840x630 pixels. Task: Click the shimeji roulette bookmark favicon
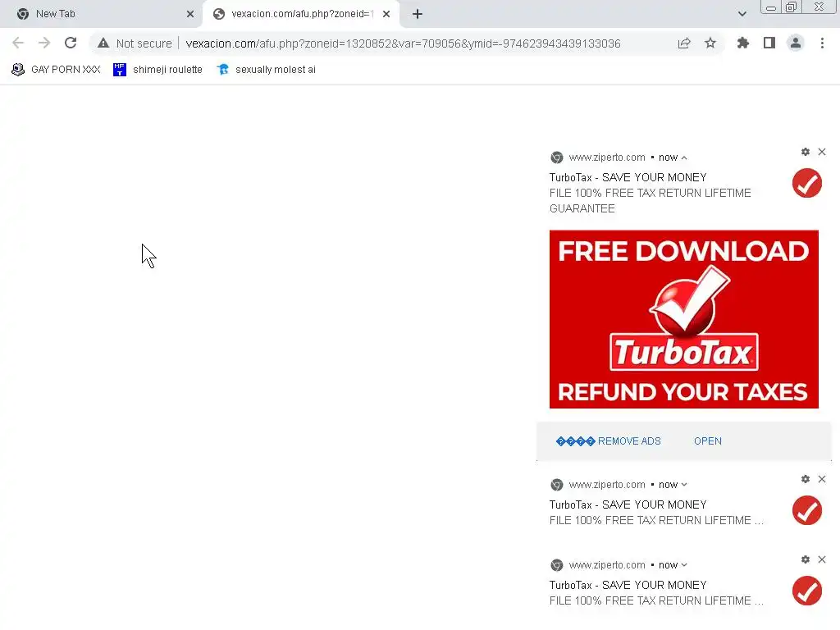pos(120,70)
